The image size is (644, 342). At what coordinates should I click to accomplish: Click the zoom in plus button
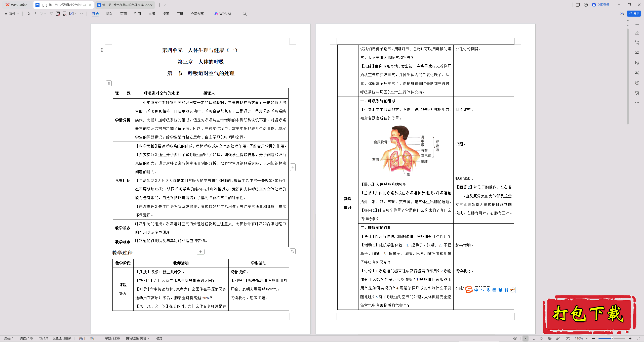(630, 338)
